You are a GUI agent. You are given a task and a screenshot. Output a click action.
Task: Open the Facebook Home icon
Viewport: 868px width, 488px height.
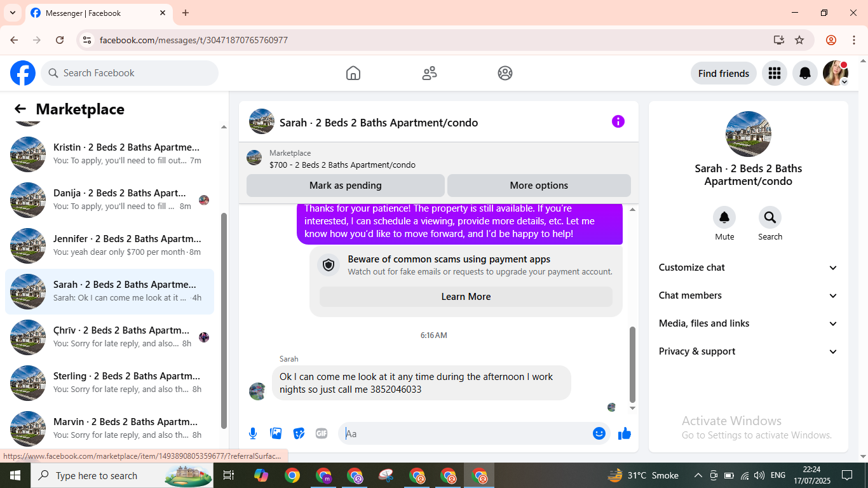point(353,73)
